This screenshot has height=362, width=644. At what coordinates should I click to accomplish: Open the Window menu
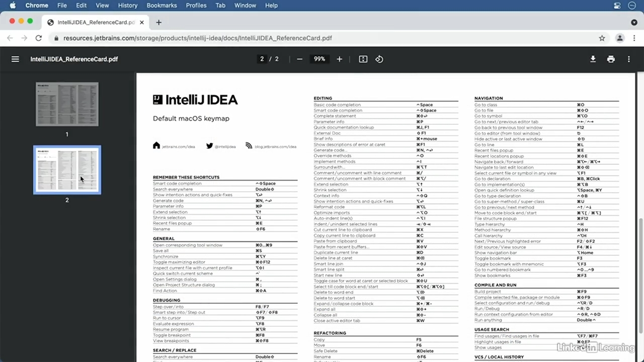point(245,6)
